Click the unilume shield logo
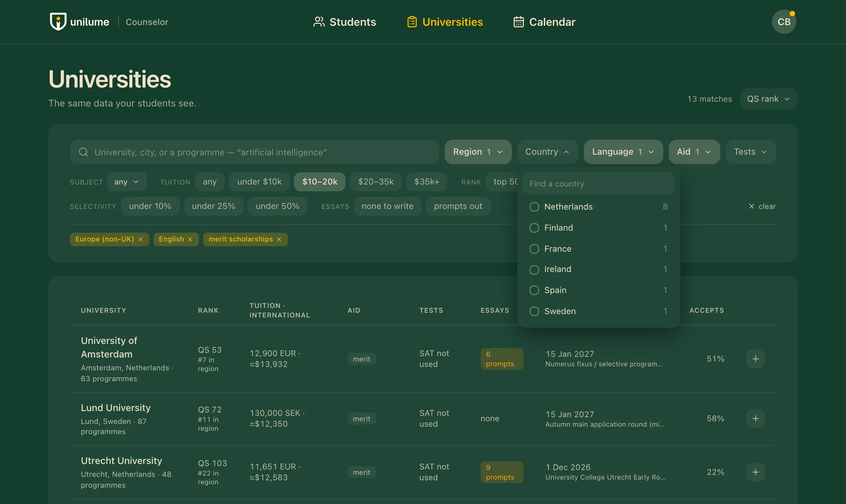 coord(58,22)
